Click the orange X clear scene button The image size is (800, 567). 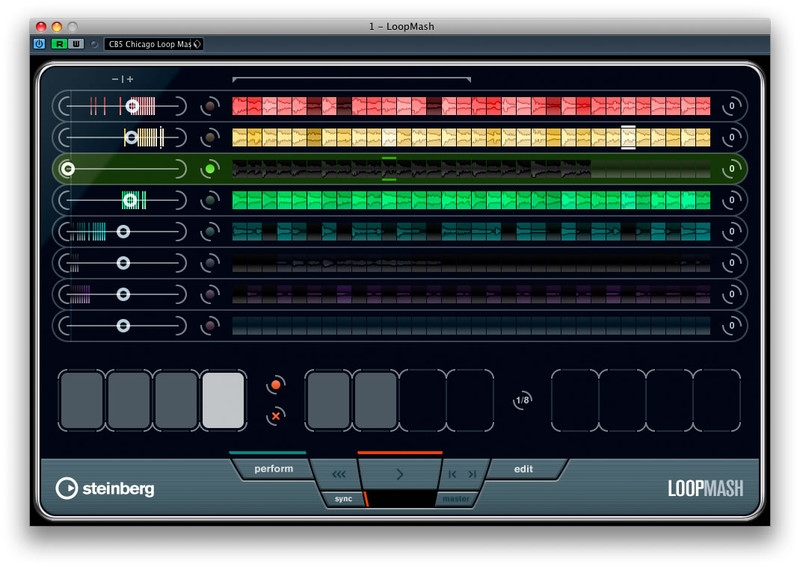click(276, 416)
